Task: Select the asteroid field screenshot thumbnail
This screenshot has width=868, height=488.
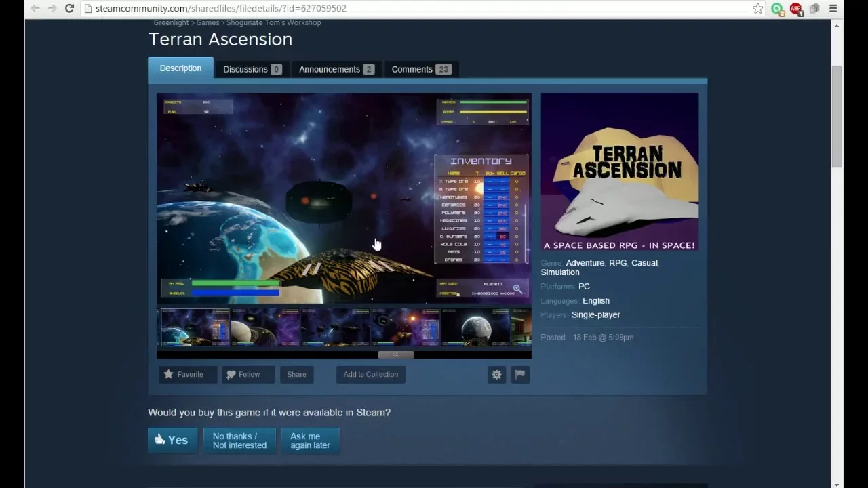Action: [336, 327]
